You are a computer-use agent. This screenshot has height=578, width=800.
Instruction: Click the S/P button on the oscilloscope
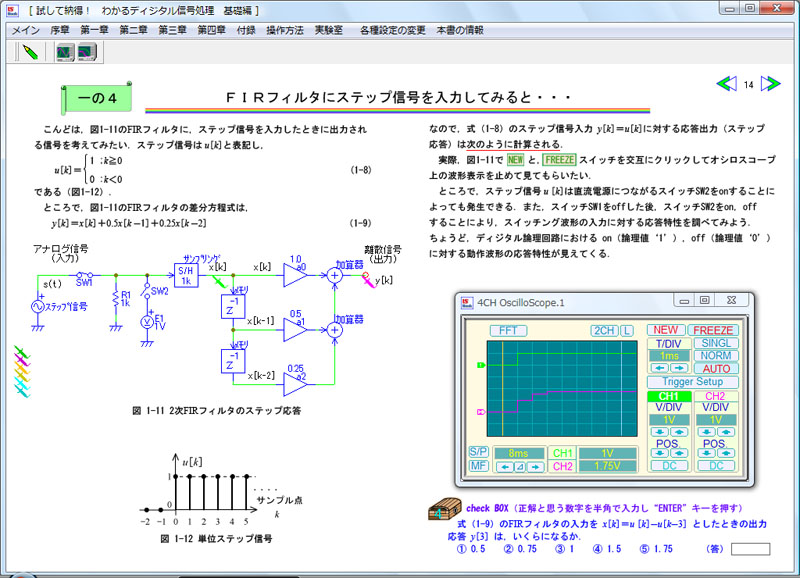click(479, 452)
